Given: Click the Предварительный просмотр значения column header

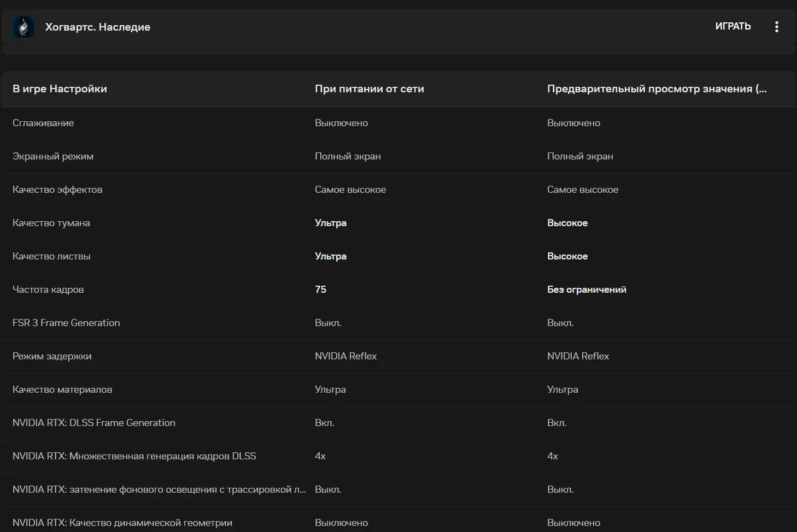Looking at the screenshot, I should click(x=656, y=89).
